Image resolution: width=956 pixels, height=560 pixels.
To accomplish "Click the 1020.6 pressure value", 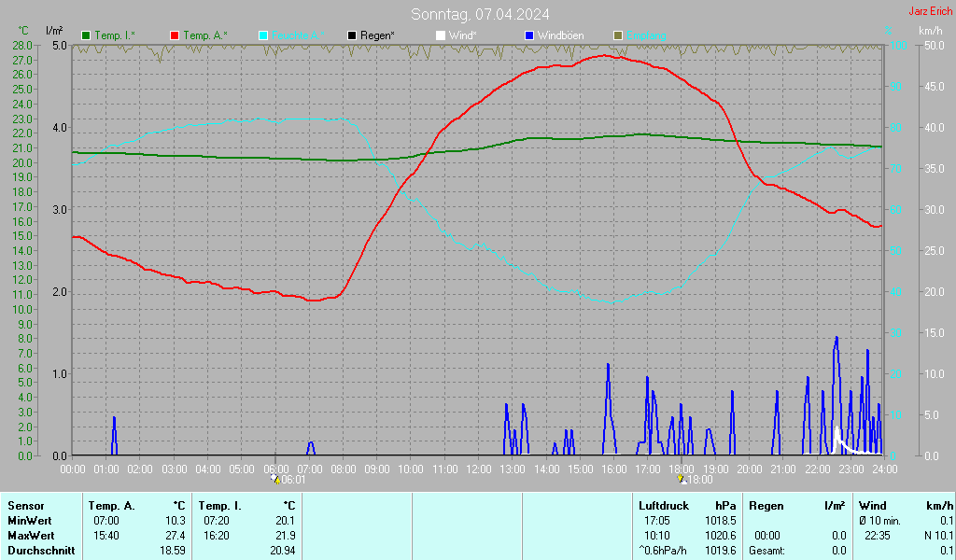I will pyautogui.click(x=721, y=536).
